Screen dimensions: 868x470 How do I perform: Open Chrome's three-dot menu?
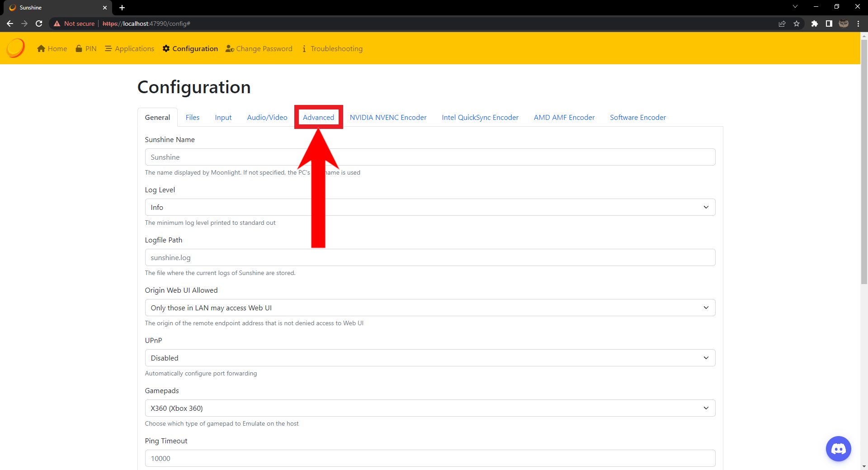pyautogui.click(x=858, y=24)
